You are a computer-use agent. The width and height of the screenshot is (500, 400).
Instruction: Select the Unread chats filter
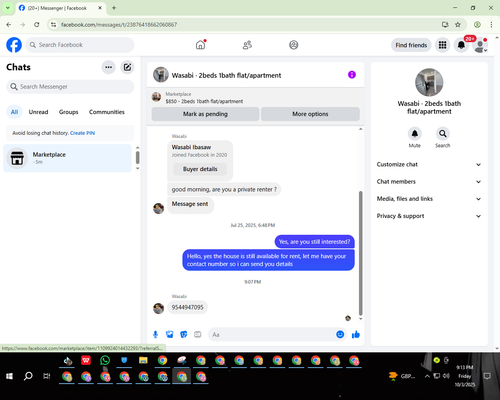(38, 112)
